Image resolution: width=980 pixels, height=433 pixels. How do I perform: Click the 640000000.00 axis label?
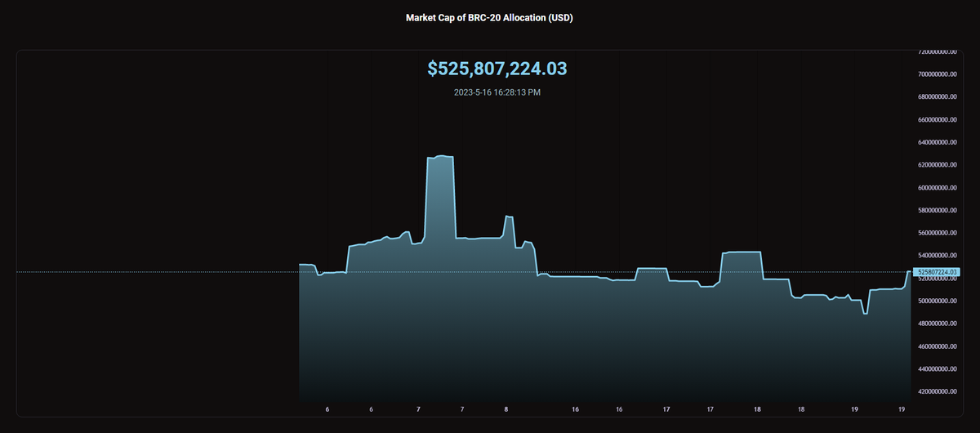pos(937,142)
